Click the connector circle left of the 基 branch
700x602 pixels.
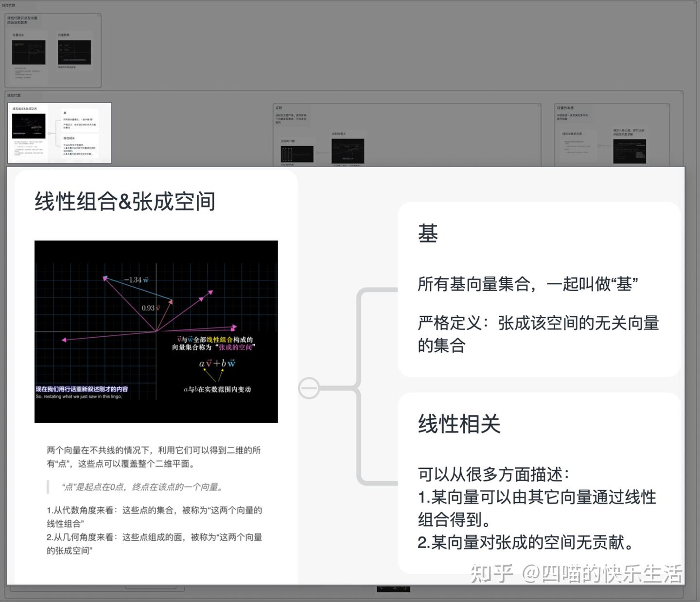pyautogui.click(x=310, y=388)
